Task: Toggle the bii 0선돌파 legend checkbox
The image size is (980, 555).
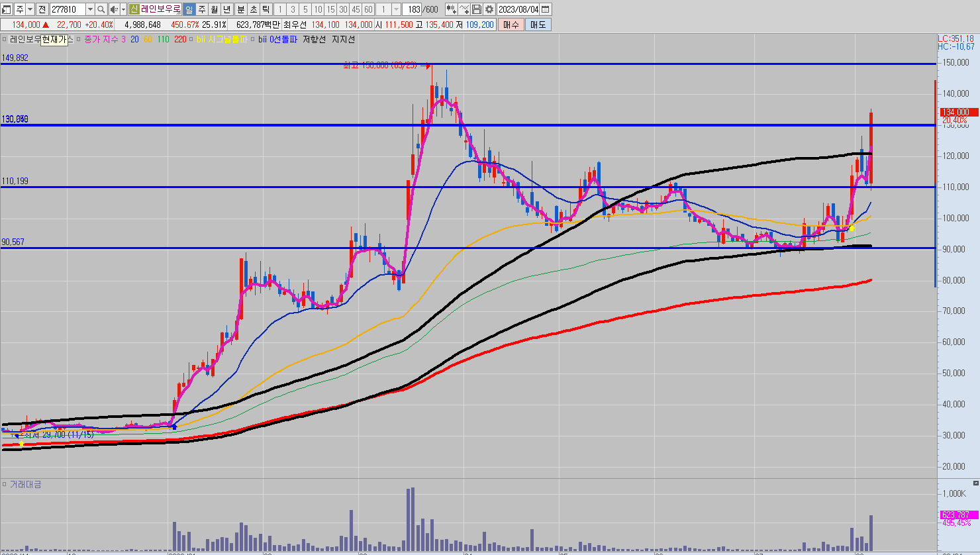Action: coord(253,39)
